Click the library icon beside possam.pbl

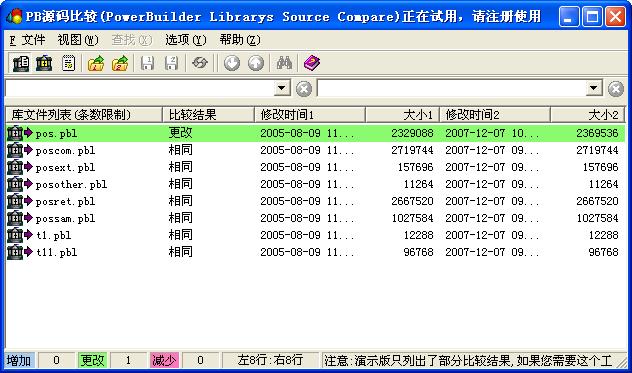[15, 218]
